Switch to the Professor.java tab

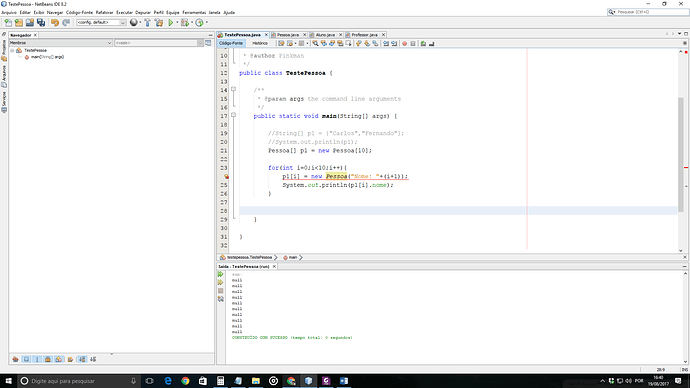364,35
